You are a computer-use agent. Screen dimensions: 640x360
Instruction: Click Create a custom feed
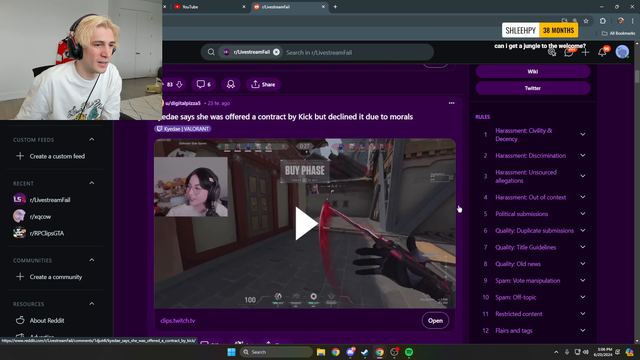click(x=51, y=156)
